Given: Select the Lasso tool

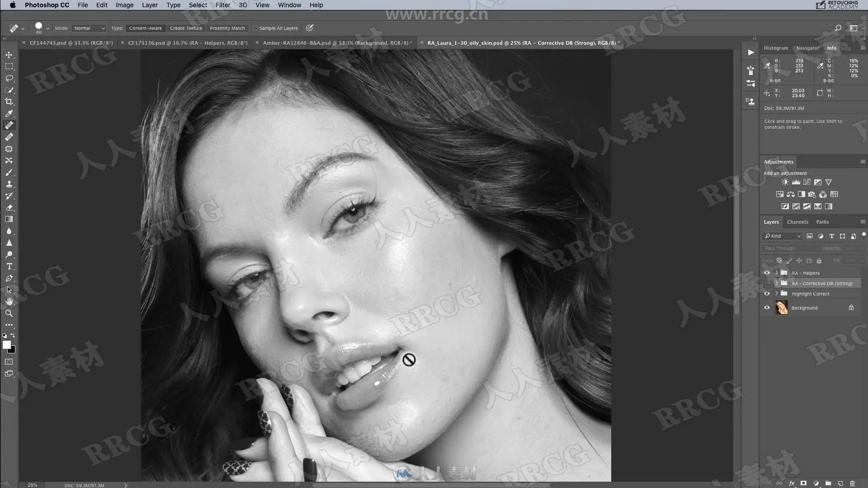Looking at the screenshot, I should point(9,78).
